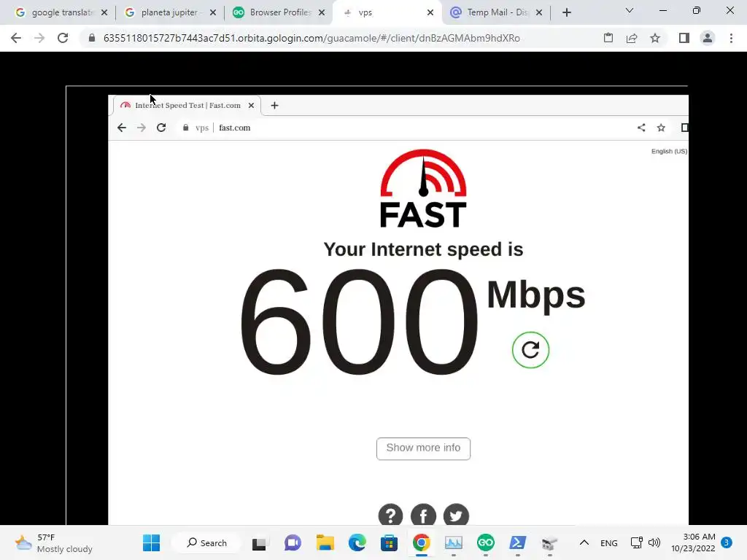This screenshot has width=747, height=560.
Task: Bookmark fast.com with the star icon
Action: click(661, 128)
